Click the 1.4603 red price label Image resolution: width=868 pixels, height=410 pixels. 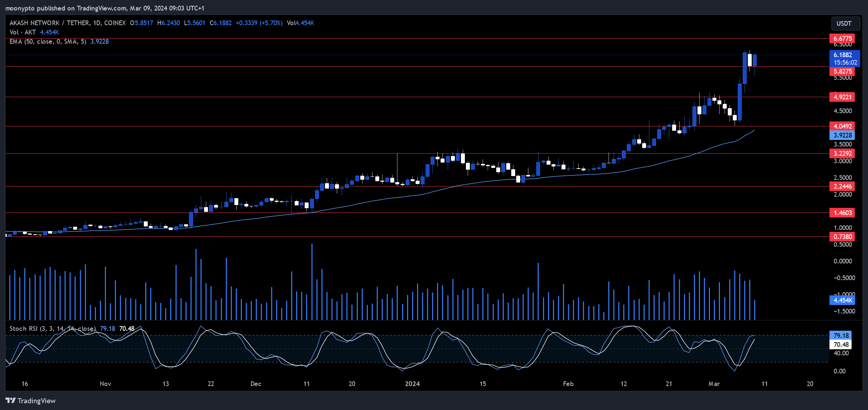point(842,212)
